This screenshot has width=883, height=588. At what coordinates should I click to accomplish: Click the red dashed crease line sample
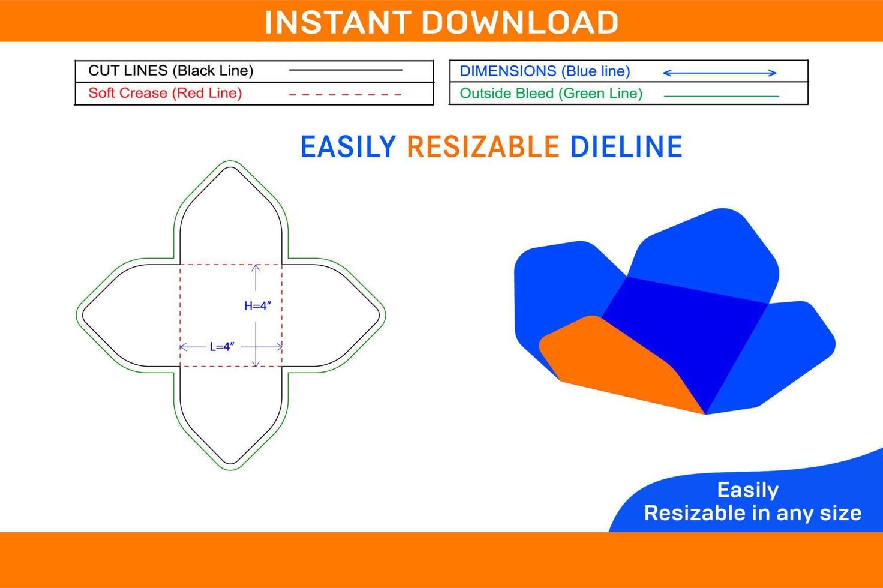pyautogui.click(x=346, y=94)
